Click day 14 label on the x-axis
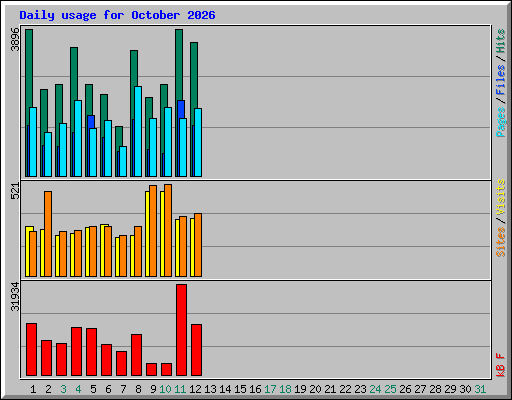 click(x=225, y=389)
